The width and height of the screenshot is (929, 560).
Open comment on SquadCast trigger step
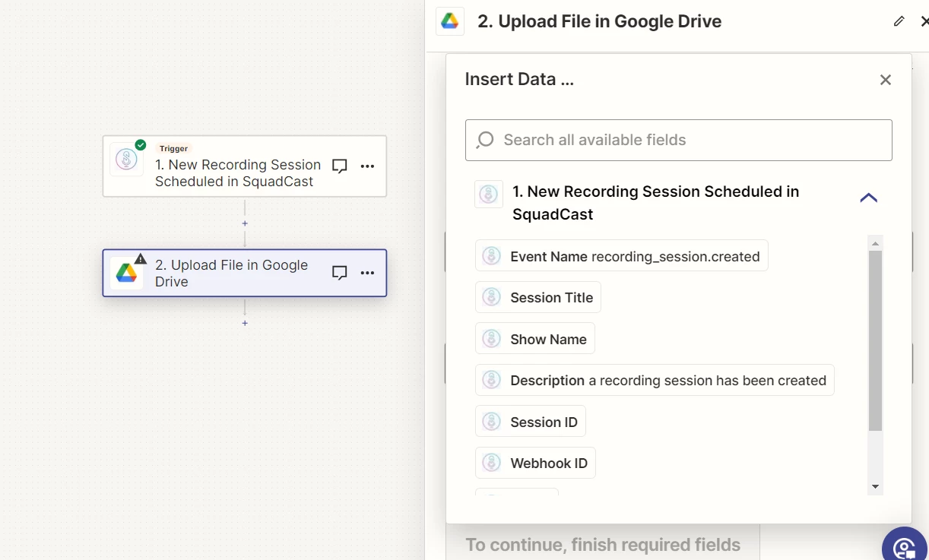[340, 166]
